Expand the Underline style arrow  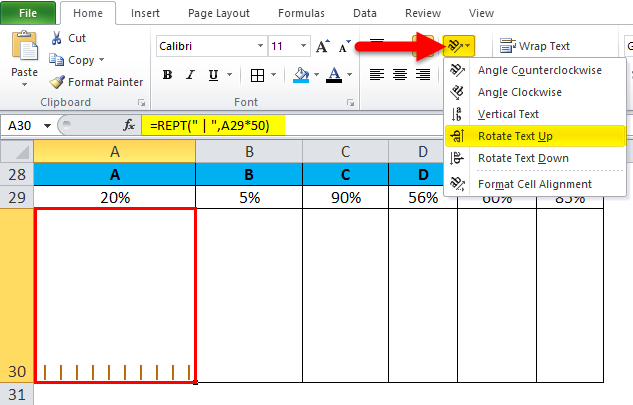click(229, 75)
